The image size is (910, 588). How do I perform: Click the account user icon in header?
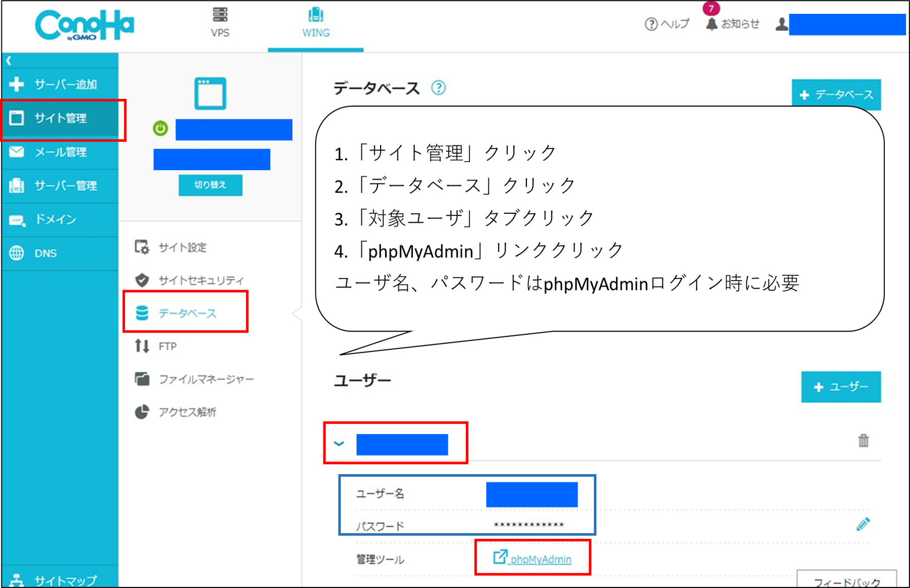781,24
